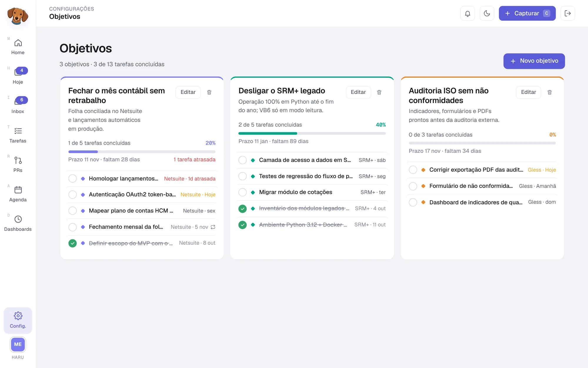Viewport: 588px width, 368px height.
Task: Open Tarefas in the sidebar
Action: point(18,135)
